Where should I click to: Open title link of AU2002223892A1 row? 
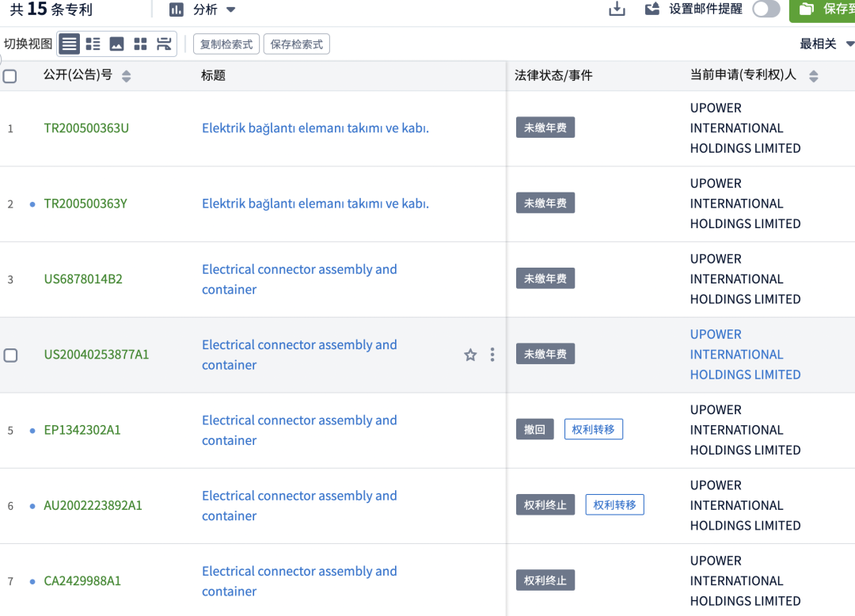299,505
